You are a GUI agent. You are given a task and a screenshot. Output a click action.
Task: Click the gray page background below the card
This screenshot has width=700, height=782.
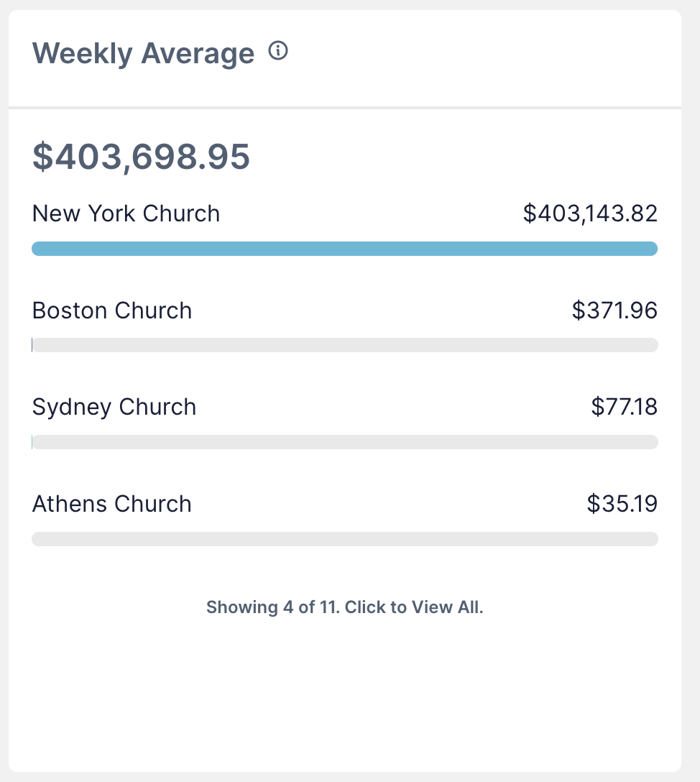[x=344, y=778]
